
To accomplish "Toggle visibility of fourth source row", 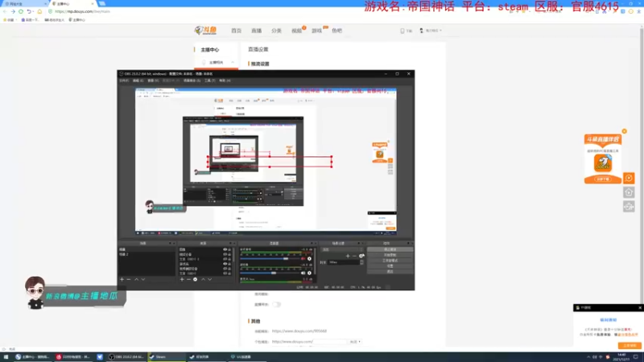I will click(x=225, y=264).
